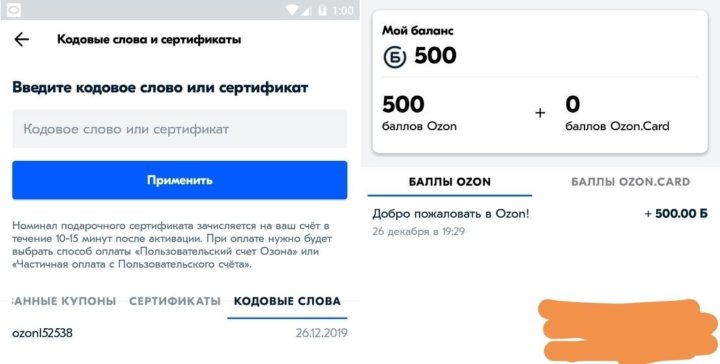This screenshot has width=720, height=364.
Task: Click the 500 баллов Ozon balance
Action: tap(419, 113)
